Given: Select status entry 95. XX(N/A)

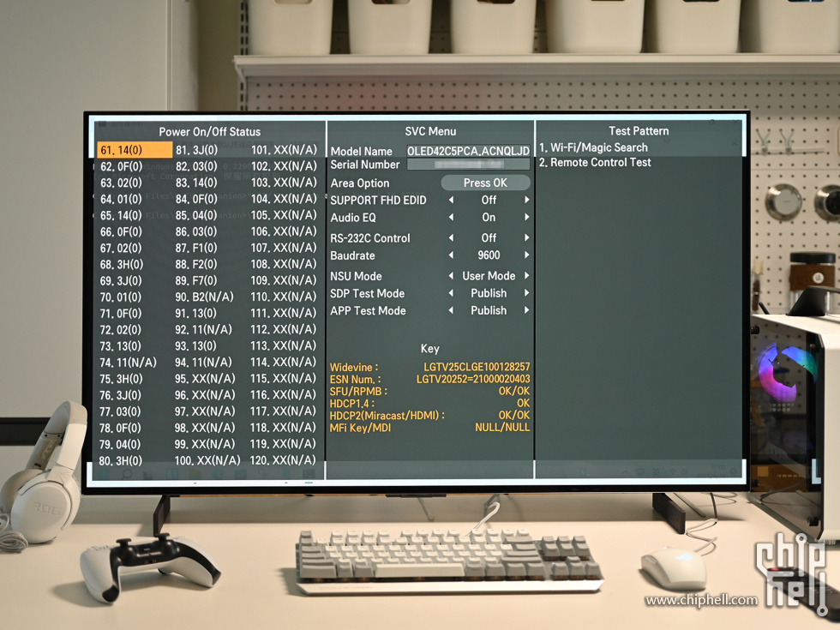Looking at the screenshot, I should coord(205,379).
